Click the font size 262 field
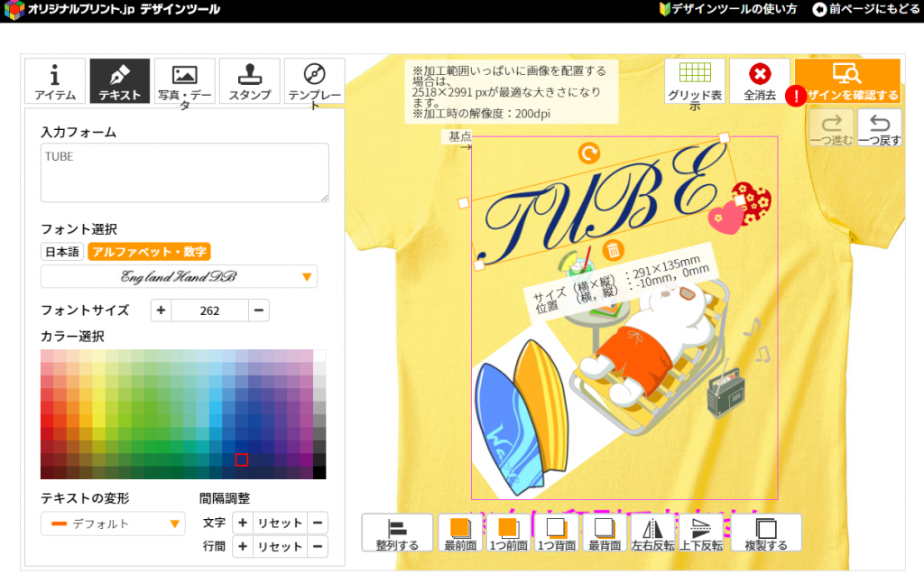Image resolution: width=924 pixels, height=584 pixels. click(209, 310)
